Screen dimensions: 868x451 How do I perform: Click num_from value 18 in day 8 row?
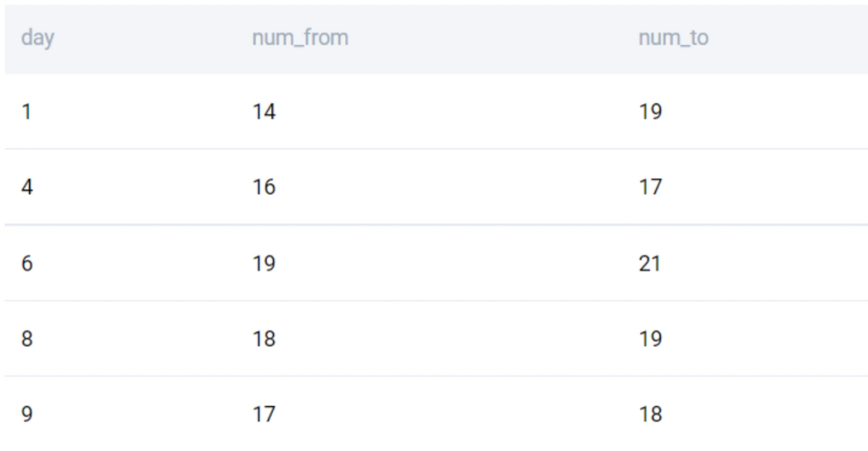point(264,338)
